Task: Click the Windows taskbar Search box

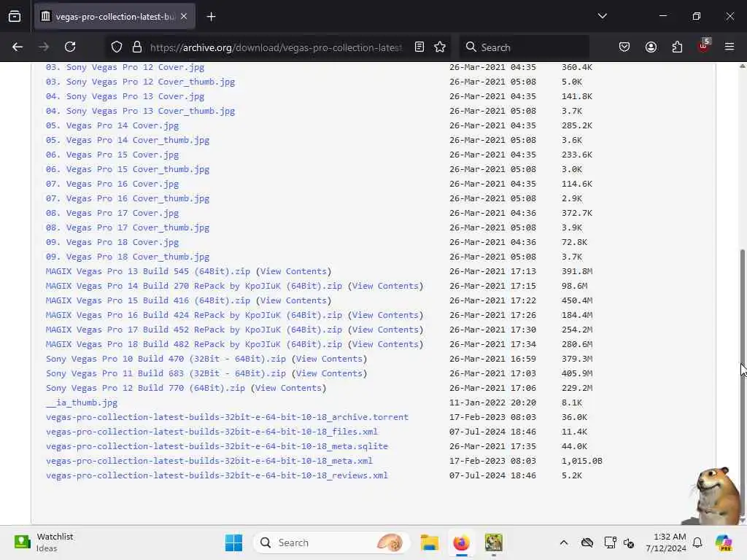Action: pyautogui.click(x=332, y=542)
